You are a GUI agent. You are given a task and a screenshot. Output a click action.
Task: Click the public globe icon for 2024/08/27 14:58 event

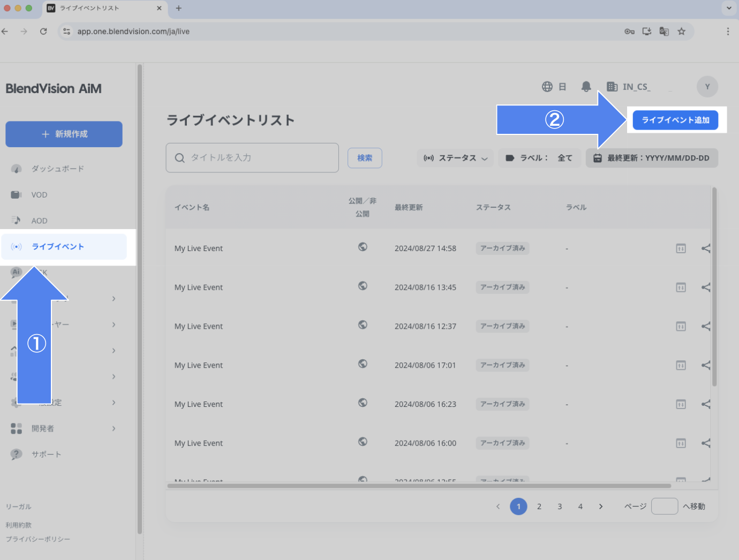click(x=363, y=247)
